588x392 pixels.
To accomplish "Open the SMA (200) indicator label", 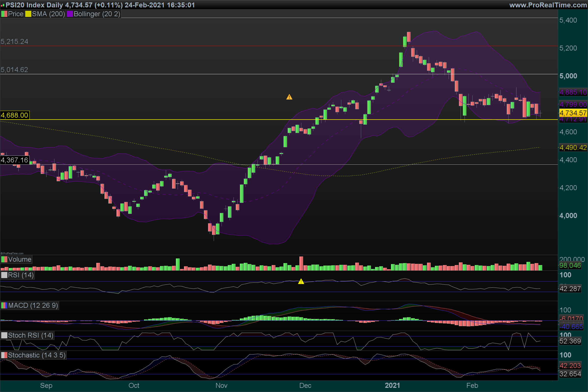I will tap(48, 14).
